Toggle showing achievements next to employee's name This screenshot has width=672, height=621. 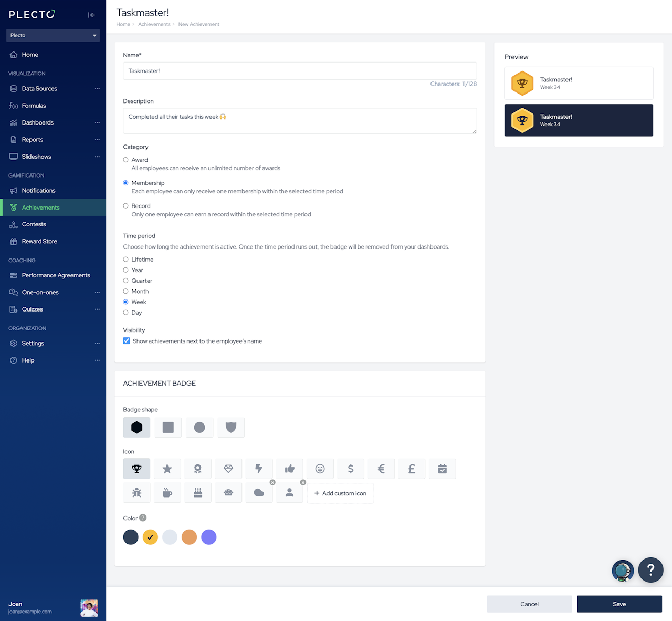coord(127,341)
